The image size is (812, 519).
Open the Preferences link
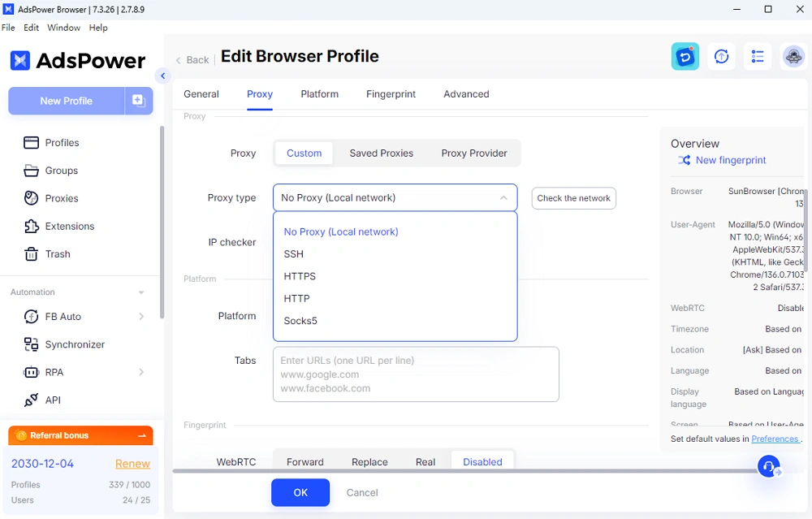pyautogui.click(x=775, y=439)
